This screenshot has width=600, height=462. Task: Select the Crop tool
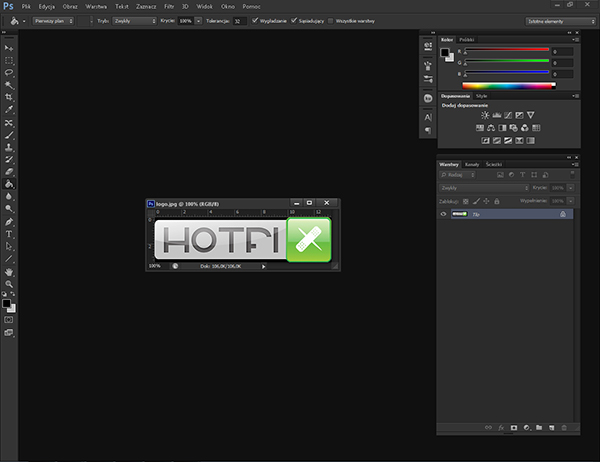9,97
